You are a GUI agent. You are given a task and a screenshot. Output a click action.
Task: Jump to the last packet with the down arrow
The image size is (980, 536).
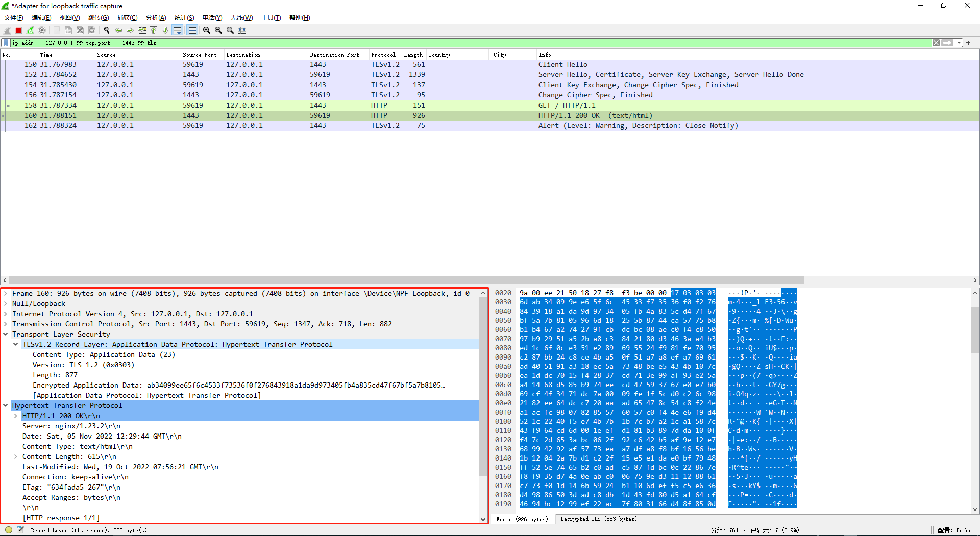pos(165,30)
